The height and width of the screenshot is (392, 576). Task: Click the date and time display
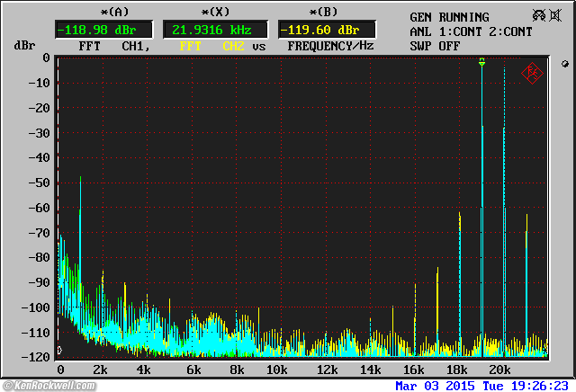click(484, 385)
